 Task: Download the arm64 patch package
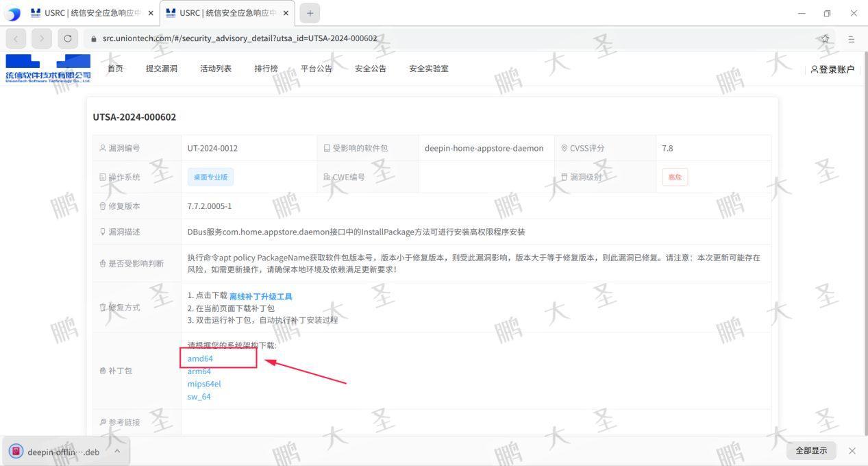(199, 371)
